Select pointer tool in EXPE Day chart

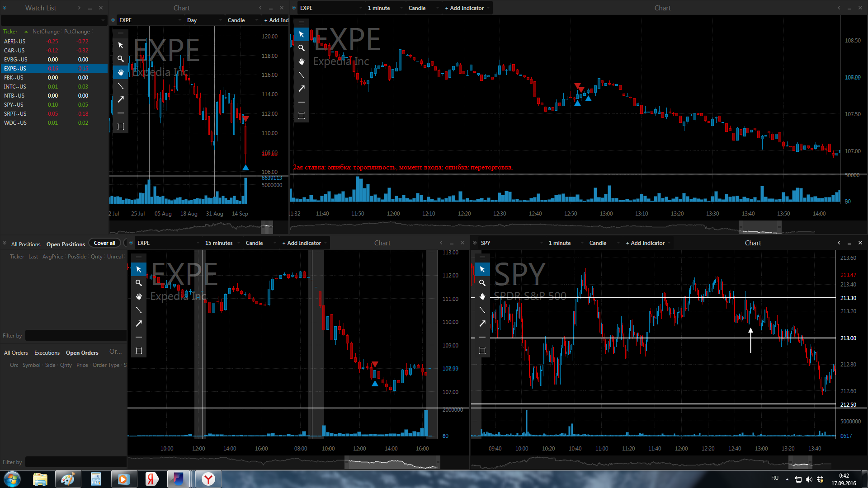click(x=121, y=45)
